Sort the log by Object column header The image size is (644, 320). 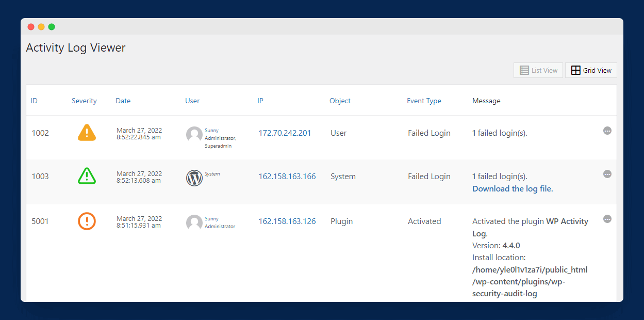pos(340,101)
